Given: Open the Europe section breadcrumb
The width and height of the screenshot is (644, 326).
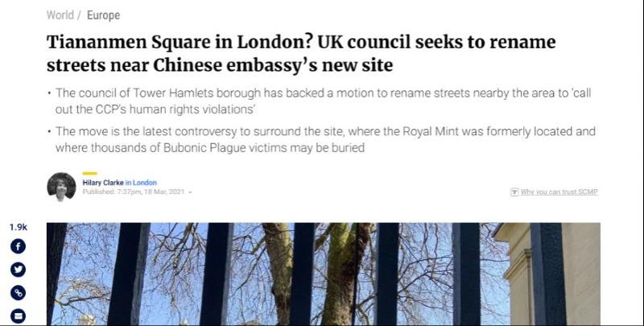Looking at the screenshot, I should 104,15.
